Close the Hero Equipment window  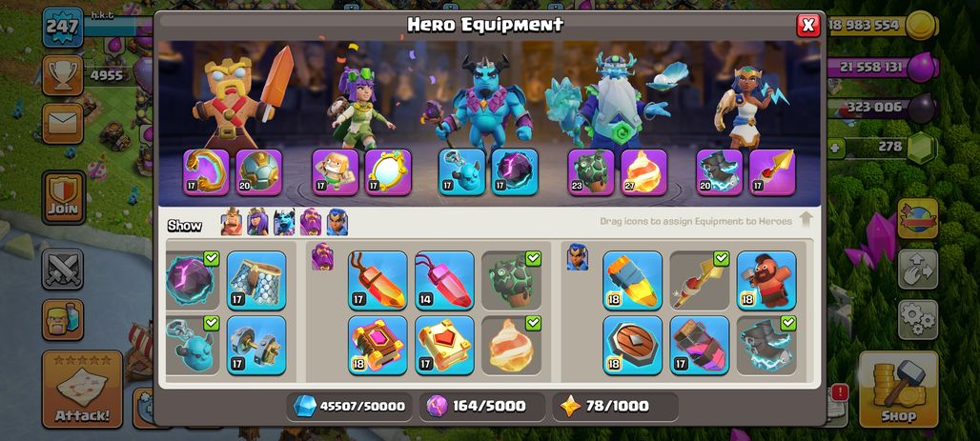[808, 25]
